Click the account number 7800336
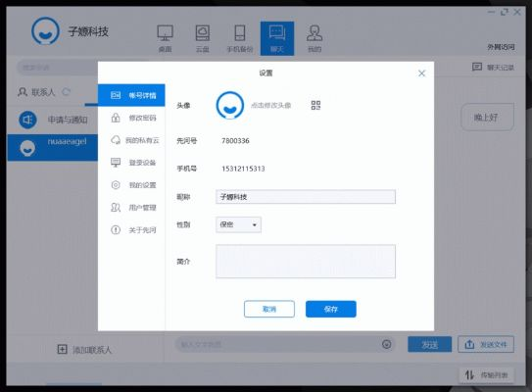532x392 pixels. tap(235, 141)
